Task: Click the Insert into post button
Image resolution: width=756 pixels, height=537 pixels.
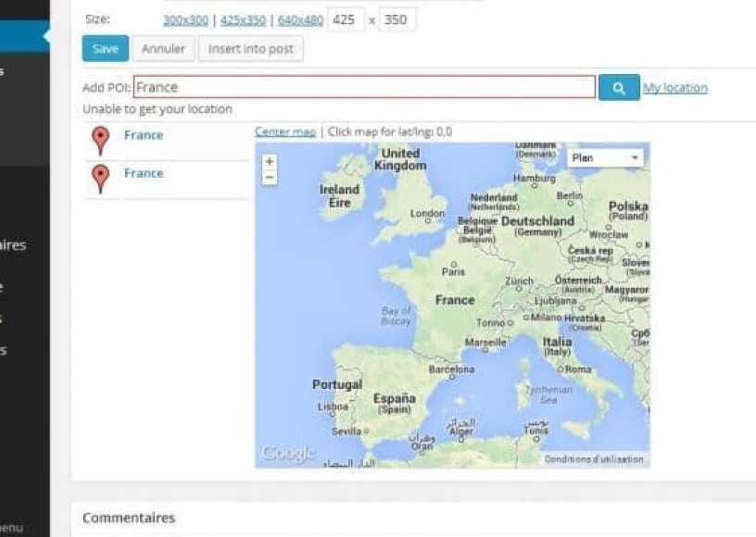Action: coord(251,49)
